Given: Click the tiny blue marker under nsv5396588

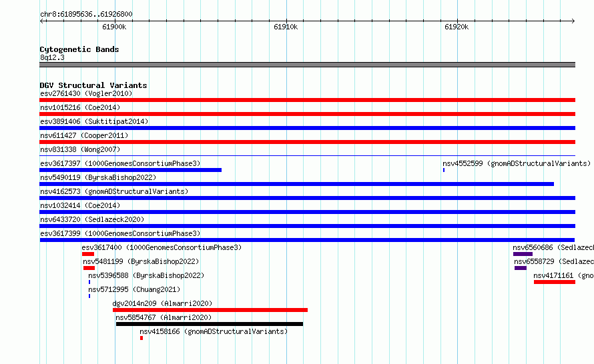Looking at the screenshot, I should [x=89, y=282].
